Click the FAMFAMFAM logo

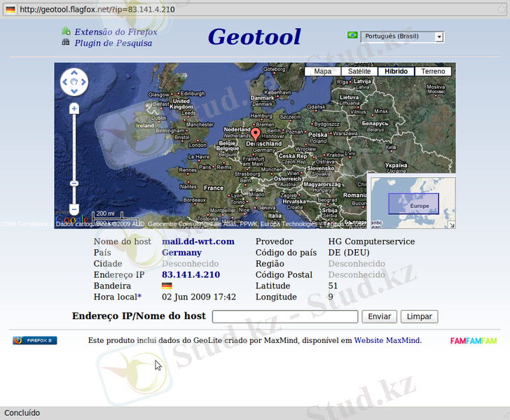(474, 341)
